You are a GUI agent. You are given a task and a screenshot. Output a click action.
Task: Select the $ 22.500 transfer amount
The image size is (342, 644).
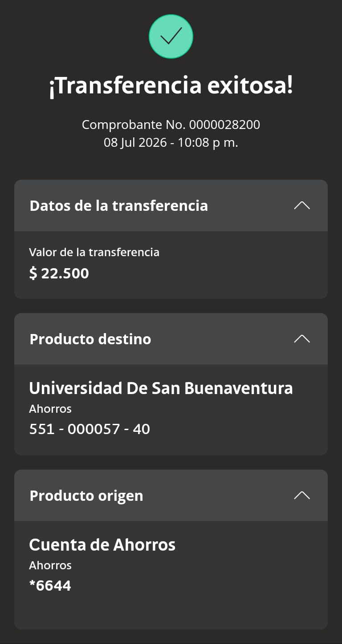(x=59, y=273)
